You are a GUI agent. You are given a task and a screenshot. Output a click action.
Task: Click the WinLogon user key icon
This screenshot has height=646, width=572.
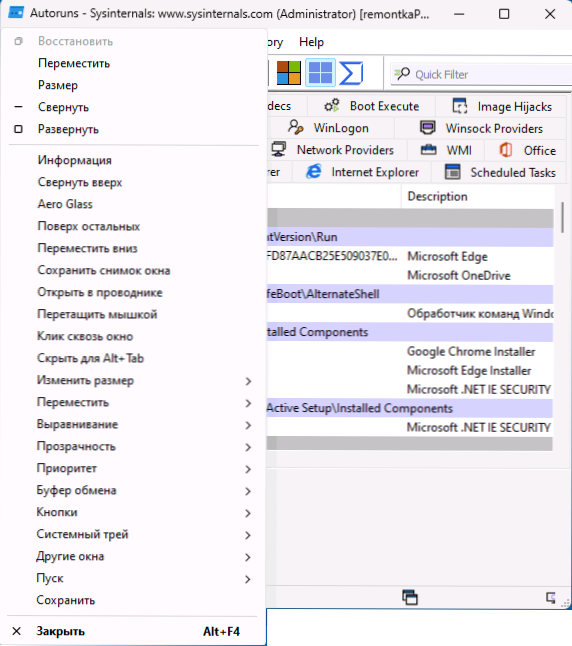pyautogui.click(x=295, y=127)
